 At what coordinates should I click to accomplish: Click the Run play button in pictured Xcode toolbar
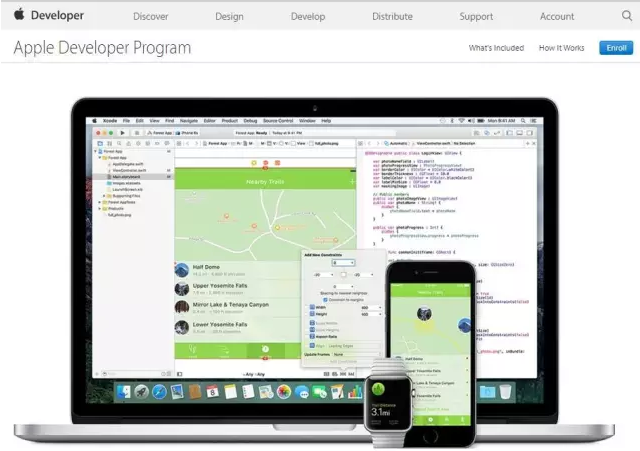click(x=122, y=133)
